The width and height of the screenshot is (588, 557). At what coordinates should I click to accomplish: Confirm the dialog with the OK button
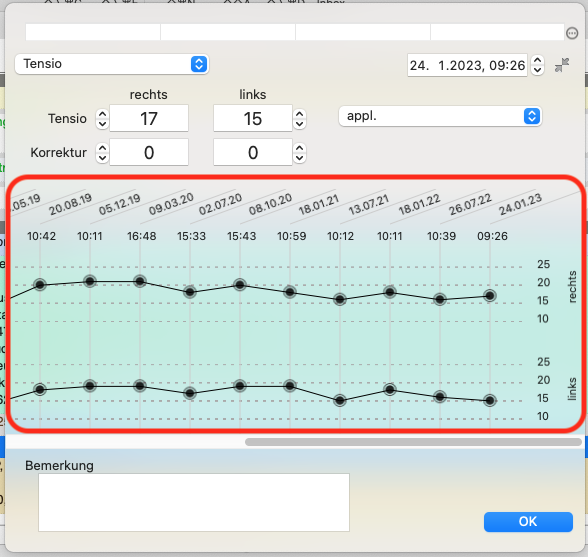click(x=528, y=521)
